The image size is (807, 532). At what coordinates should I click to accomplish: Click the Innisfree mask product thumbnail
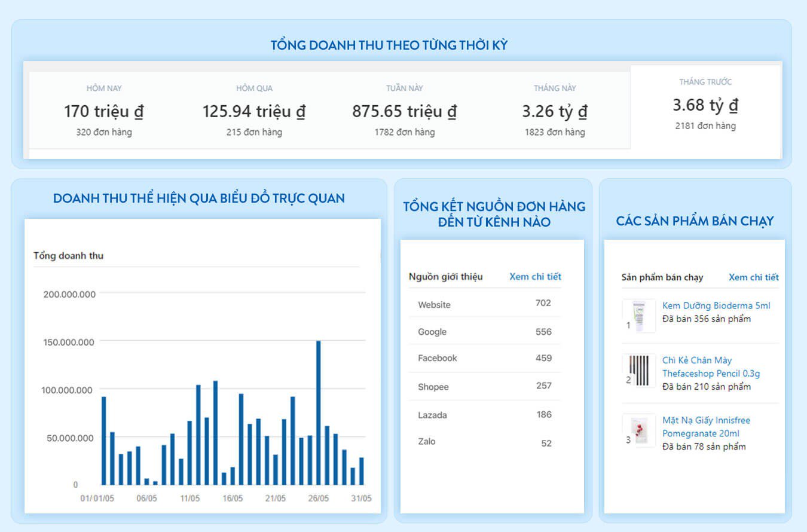point(638,430)
